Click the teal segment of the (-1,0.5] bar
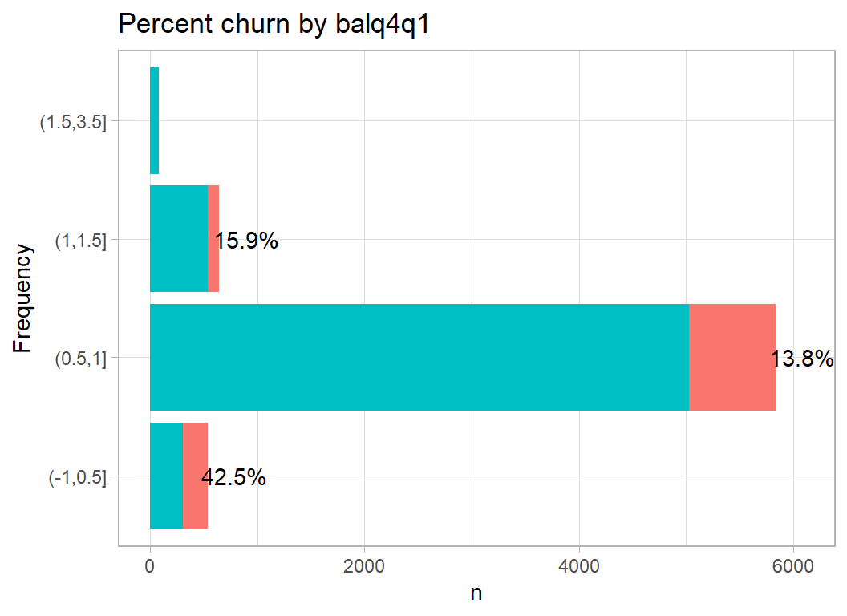The image size is (847, 616). click(166, 476)
